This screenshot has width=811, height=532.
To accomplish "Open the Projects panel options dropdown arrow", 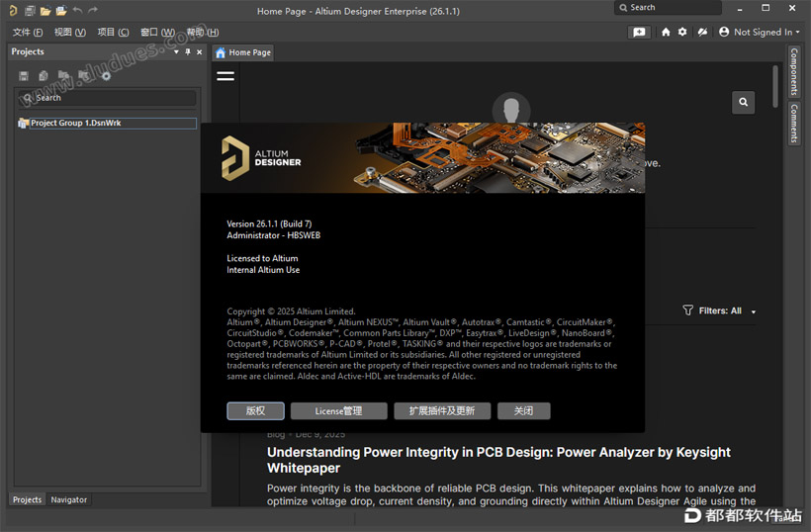I will point(176,51).
